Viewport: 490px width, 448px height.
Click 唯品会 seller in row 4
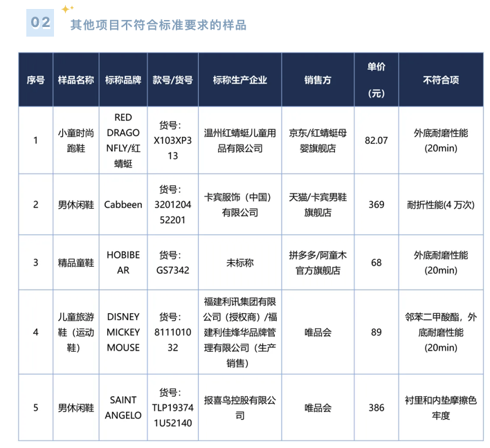(318, 332)
